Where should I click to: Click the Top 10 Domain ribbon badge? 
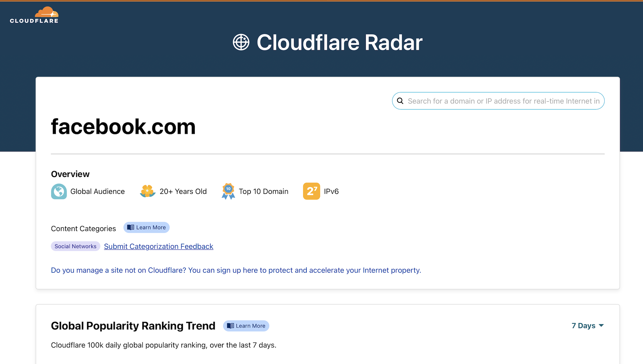228,191
